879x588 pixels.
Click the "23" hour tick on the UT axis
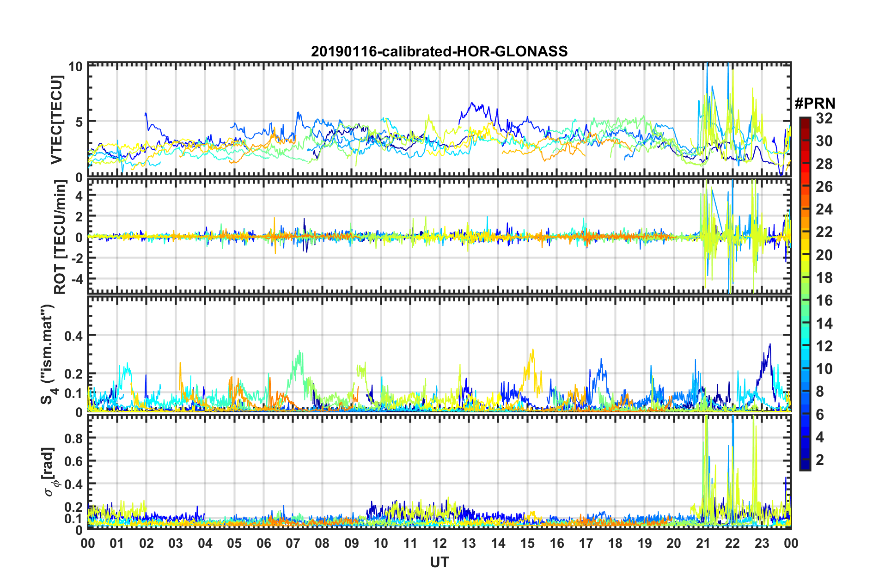click(762, 543)
